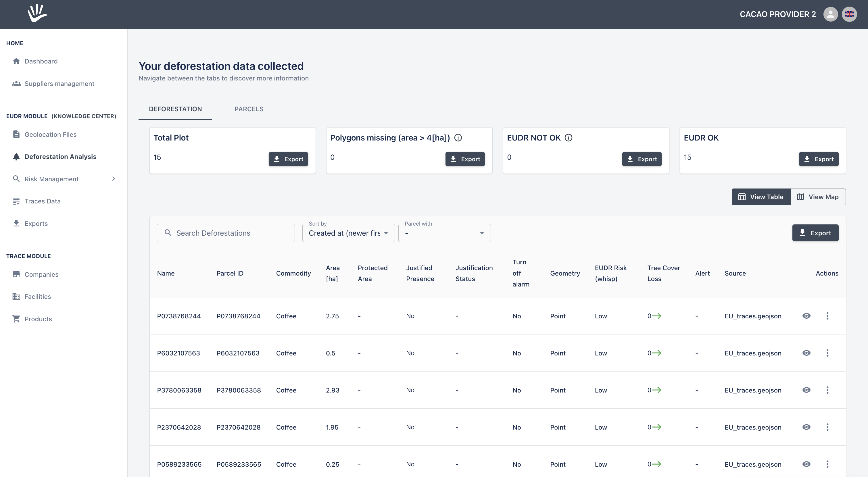This screenshot has height=477, width=868.
Task: Expand the Risk Management sidebar section
Action: point(114,178)
